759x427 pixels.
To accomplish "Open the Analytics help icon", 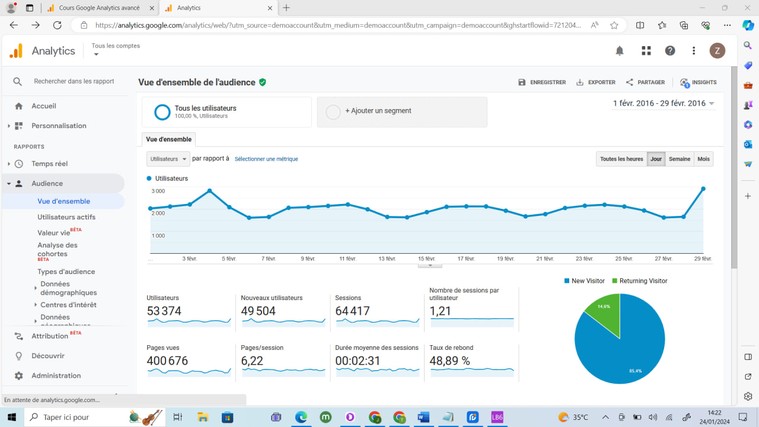I will point(670,51).
